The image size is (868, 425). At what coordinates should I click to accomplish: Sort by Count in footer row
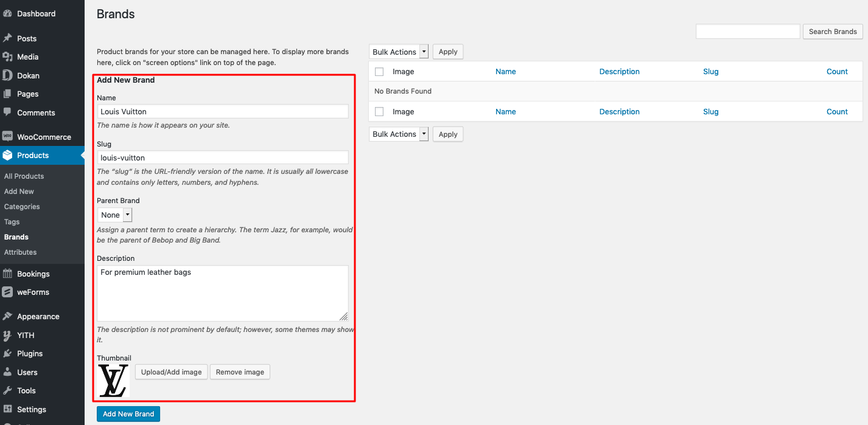[x=837, y=112]
